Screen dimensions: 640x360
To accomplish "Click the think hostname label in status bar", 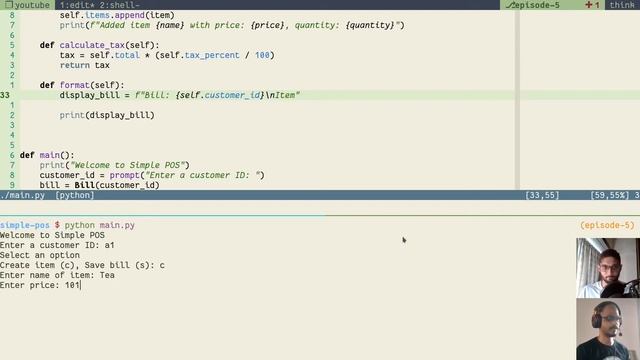I will pos(622,5).
